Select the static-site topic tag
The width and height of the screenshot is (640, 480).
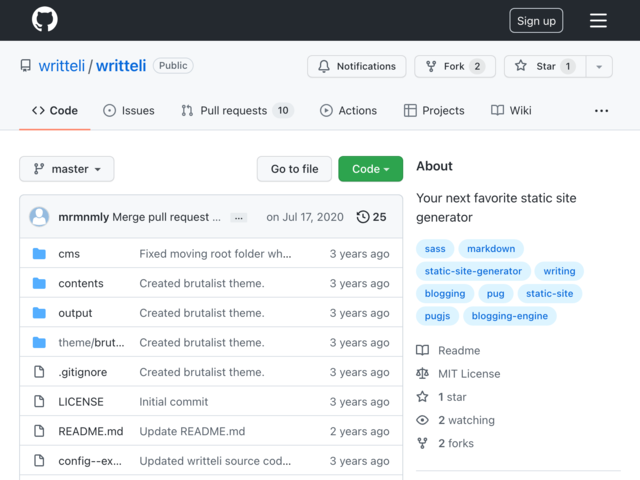pos(549,293)
